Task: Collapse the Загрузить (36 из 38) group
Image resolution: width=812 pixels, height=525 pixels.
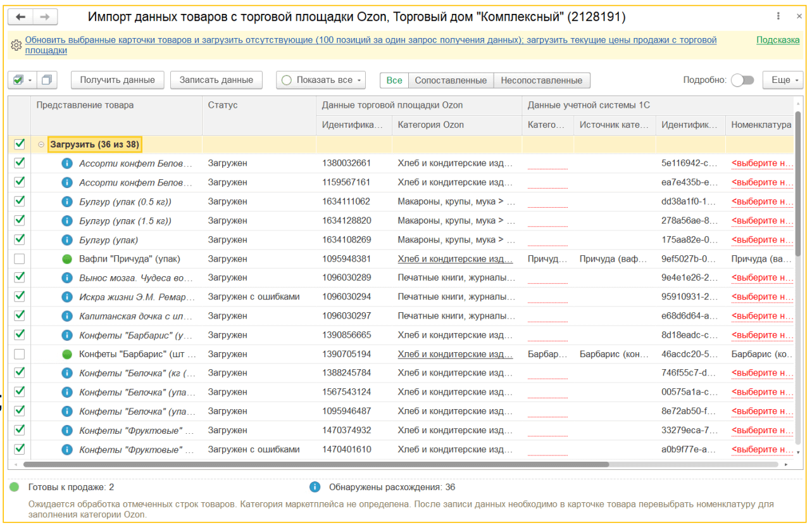Action: (x=41, y=144)
